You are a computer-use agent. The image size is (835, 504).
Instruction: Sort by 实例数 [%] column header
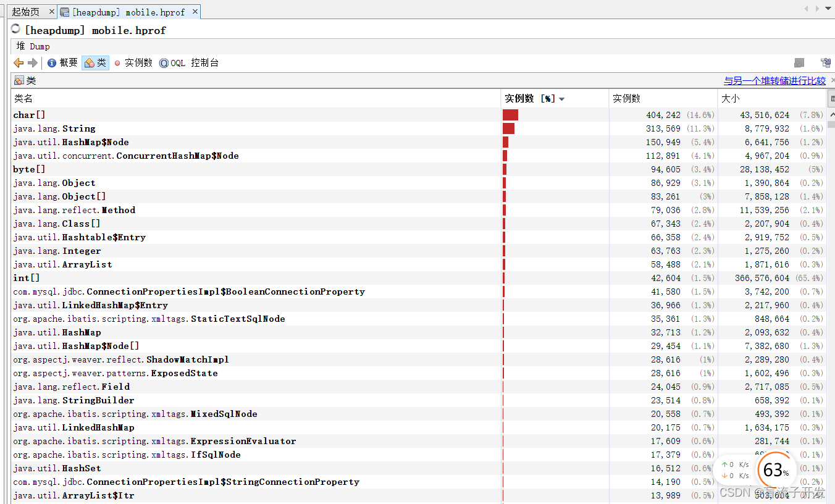tap(554, 99)
